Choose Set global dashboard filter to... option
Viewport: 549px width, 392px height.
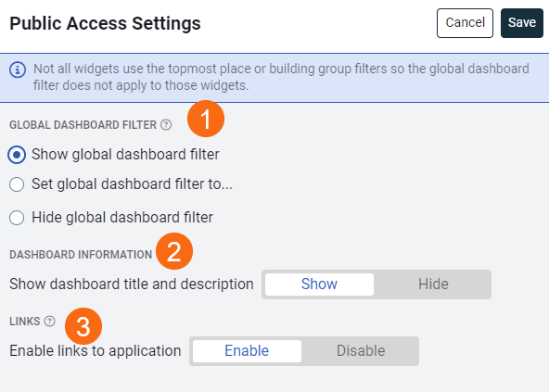17,184
